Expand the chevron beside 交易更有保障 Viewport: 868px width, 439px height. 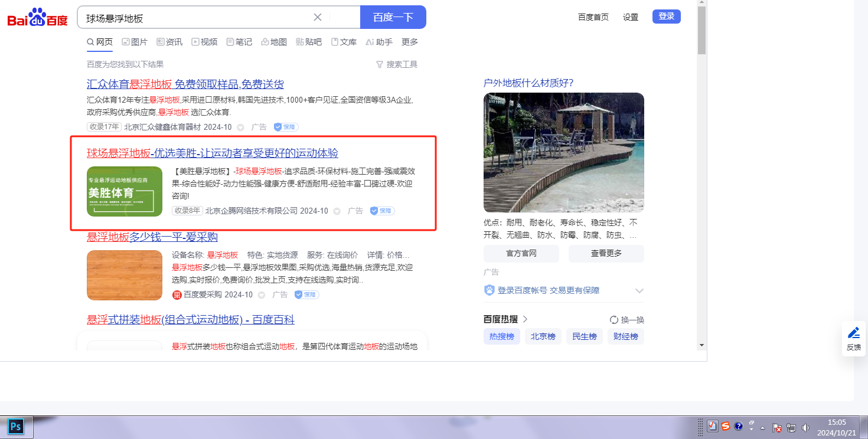click(x=639, y=291)
